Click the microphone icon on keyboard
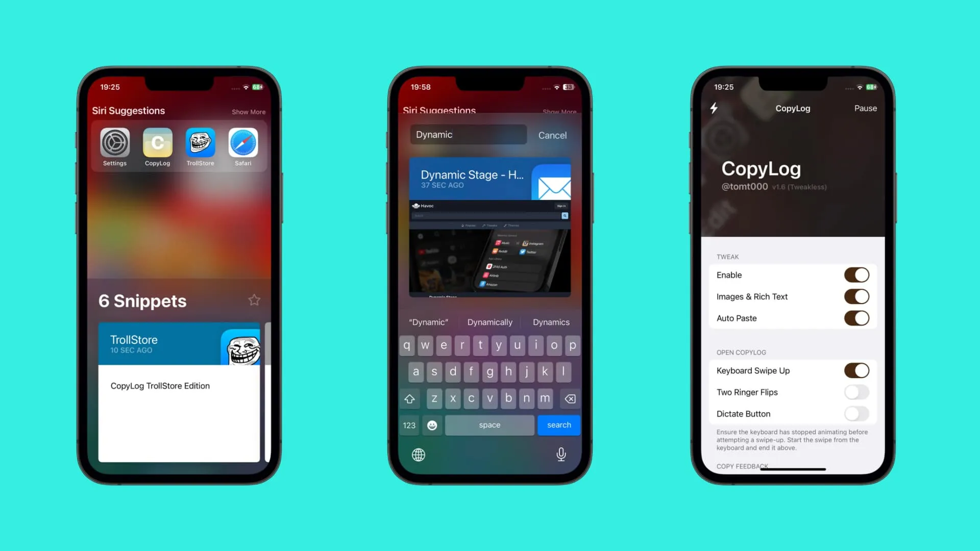This screenshot has width=980, height=551. point(560,454)
